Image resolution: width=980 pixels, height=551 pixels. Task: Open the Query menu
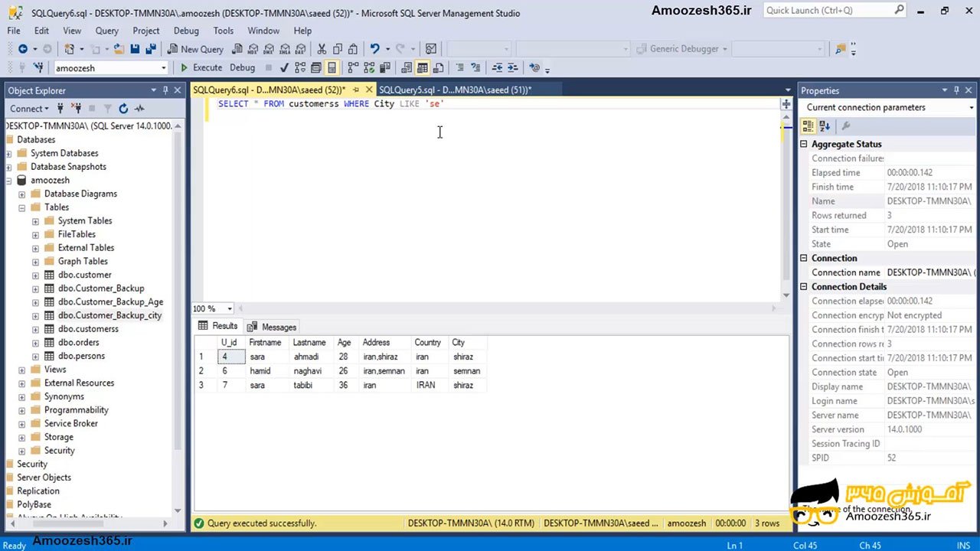106,31
